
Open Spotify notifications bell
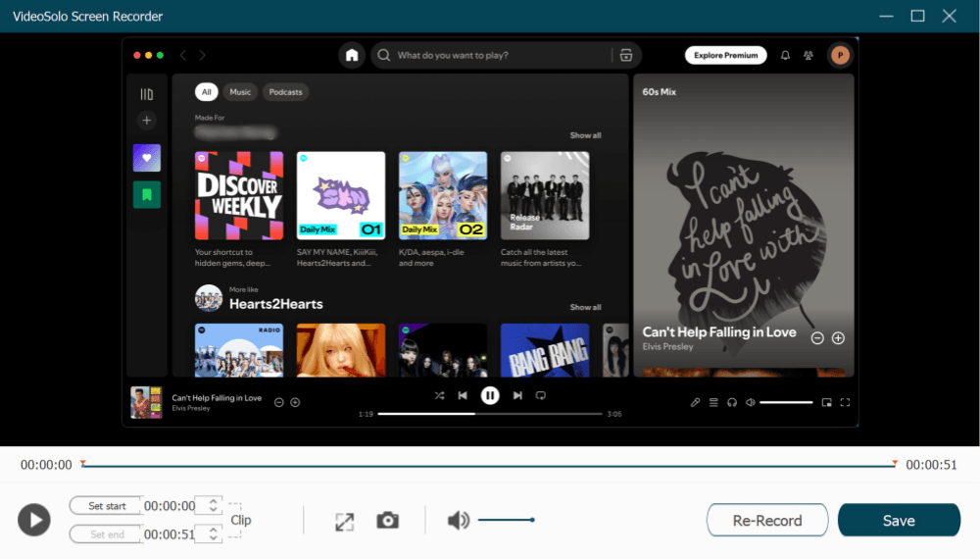(x=785, y=55)
